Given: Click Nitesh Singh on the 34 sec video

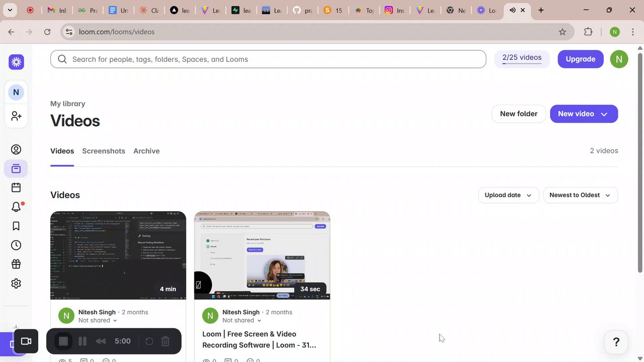Looking at the screenshot, I should coord(241,312).
